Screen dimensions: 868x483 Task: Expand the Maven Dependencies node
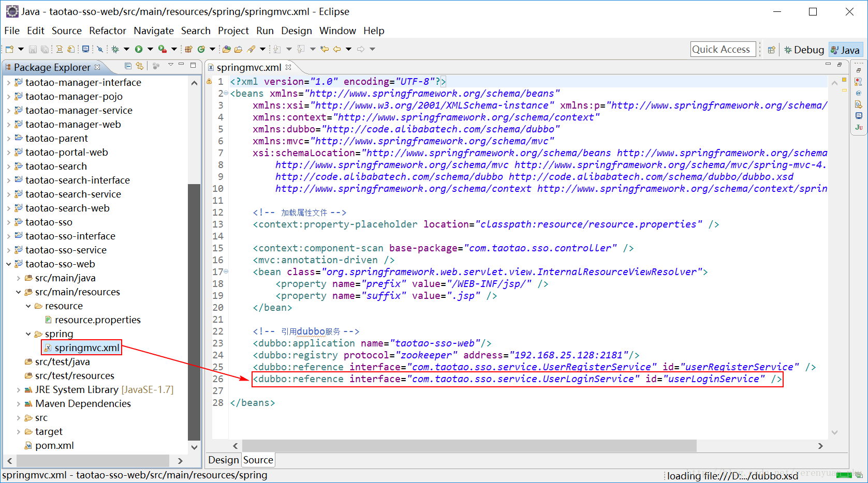pyautogui.click(x=18, y=403)
